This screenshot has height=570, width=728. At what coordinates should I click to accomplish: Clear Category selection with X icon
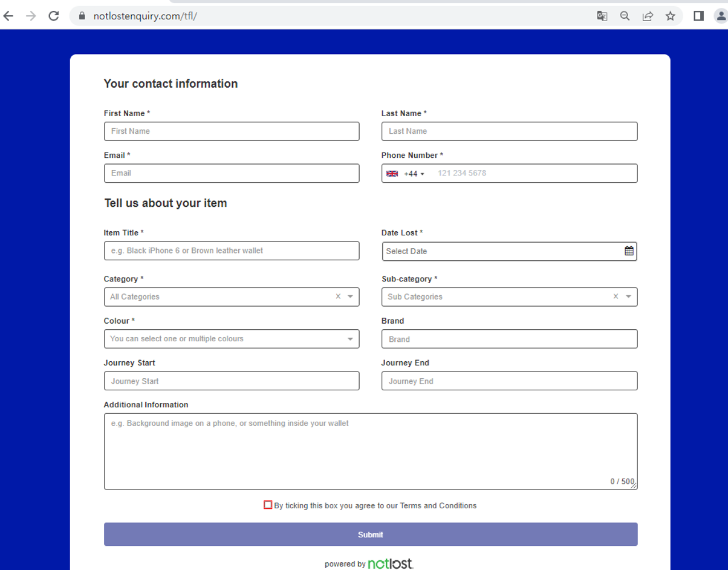[338, 296]
